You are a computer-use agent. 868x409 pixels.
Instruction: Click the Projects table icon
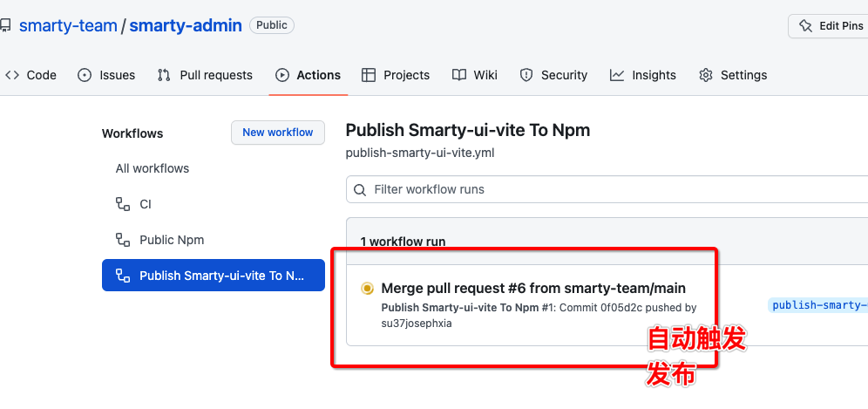pyautogui.click(x=369, y=75)
